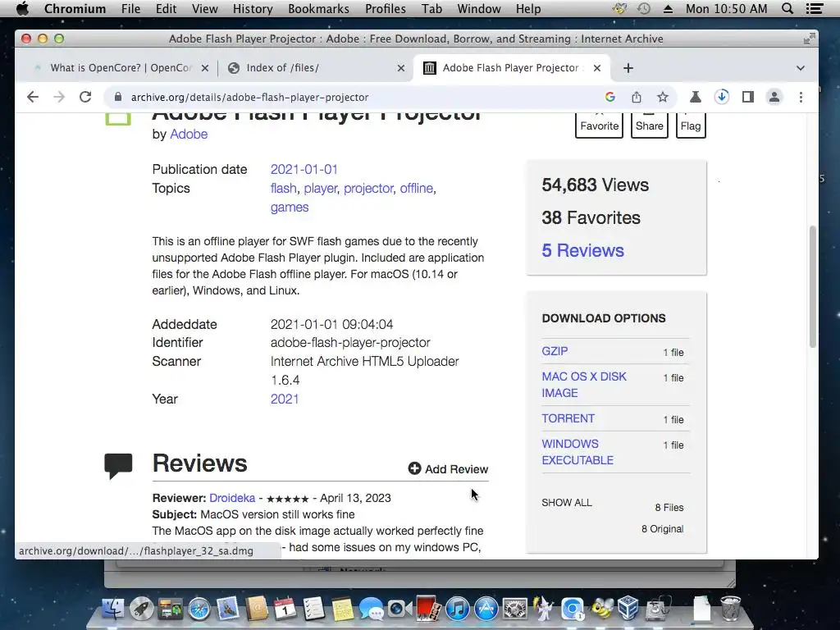Click Add Review
Image resolution: width=840 pixels, height=630 pixels.
tap(449, 468)
